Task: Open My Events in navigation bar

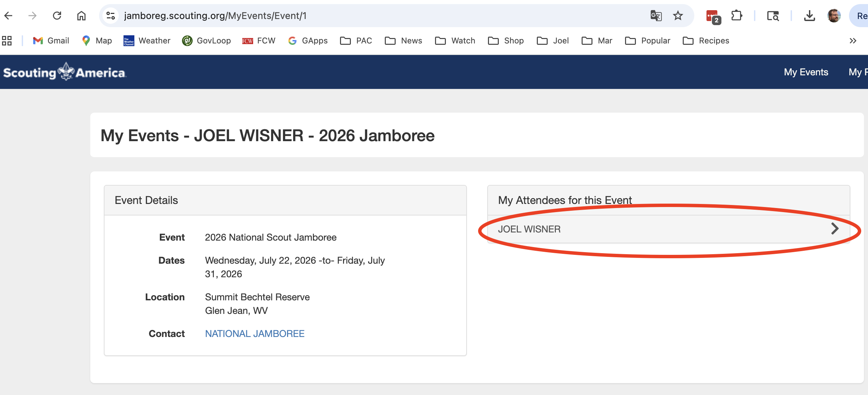Action: (x=806, y=72)
